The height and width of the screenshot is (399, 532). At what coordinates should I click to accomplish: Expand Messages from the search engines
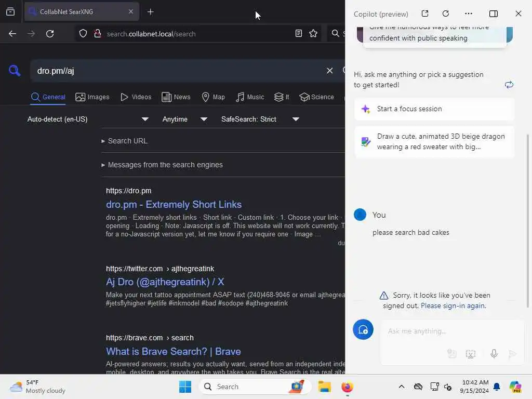[x=162, y=165]
